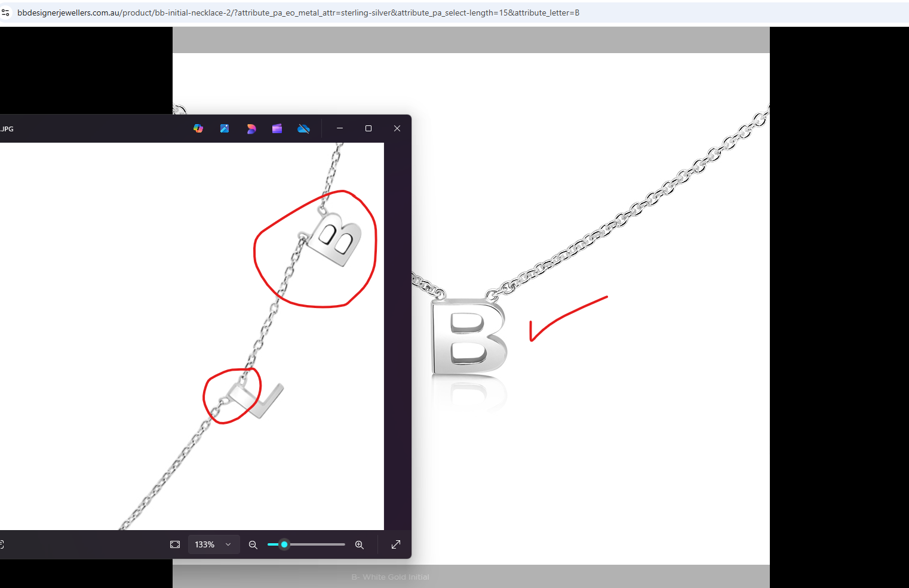
Task: Click the blue image editor icon
Action: (x=225, y=128)
